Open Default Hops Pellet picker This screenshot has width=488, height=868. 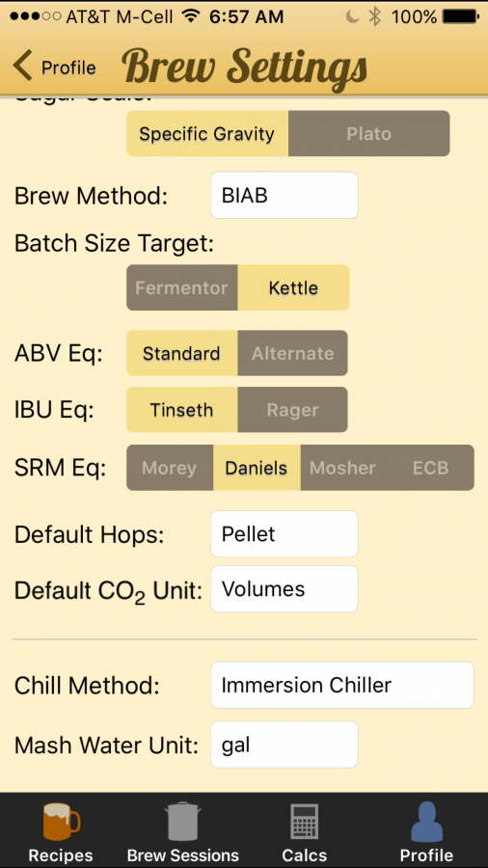pos(285,533)
